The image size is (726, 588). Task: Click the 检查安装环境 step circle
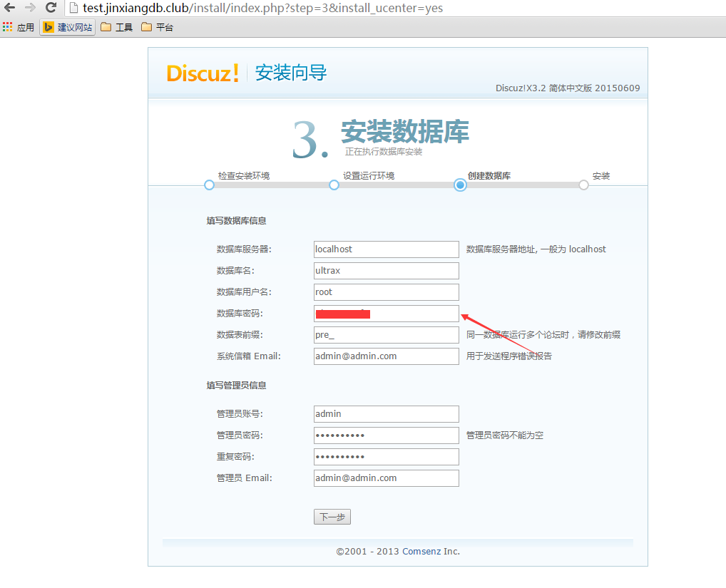click(209, 185)
